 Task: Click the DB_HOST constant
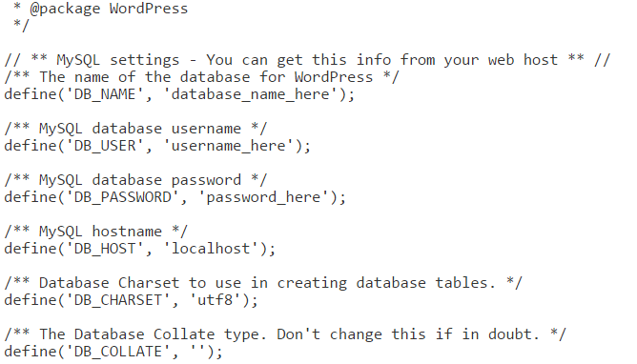coord(104,249)
